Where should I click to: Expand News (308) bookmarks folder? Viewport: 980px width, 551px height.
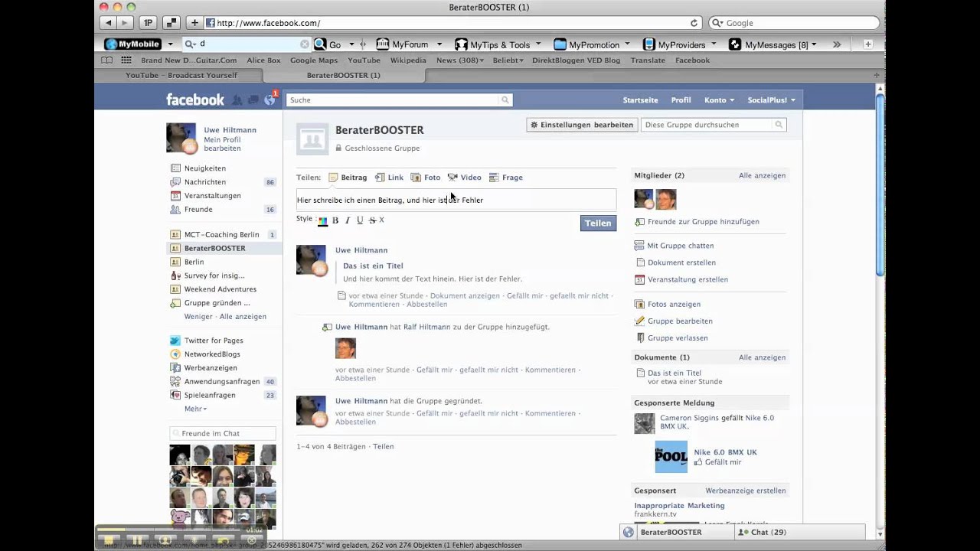point(460,60)
